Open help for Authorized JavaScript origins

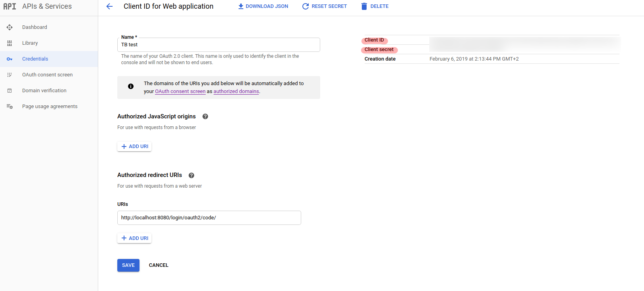click(205, 116)
